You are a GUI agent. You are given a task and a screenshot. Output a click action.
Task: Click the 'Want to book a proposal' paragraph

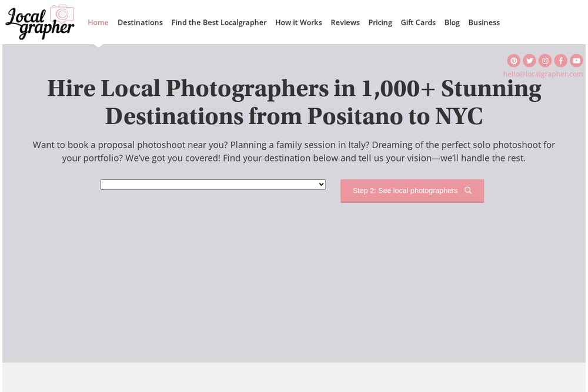pos(294,152)
